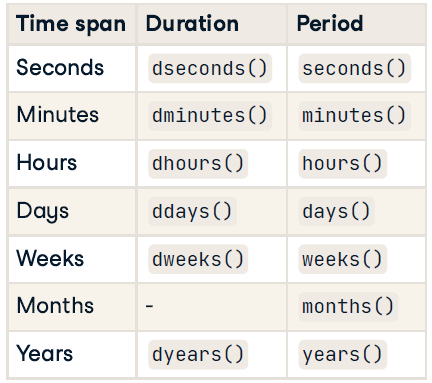Click the Time span column header
The image size is (432, 383).
click(71, 24)
